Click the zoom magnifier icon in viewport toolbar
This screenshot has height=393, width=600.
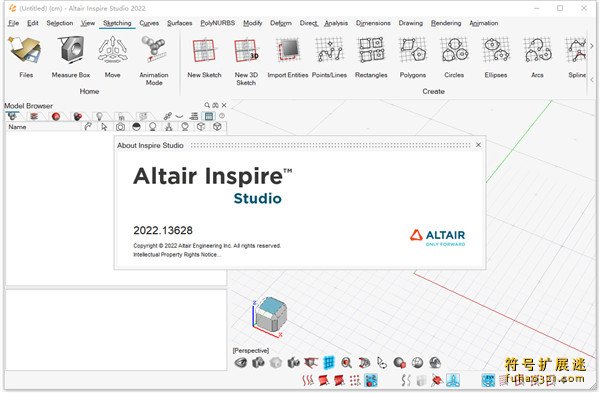pos(346,362)
